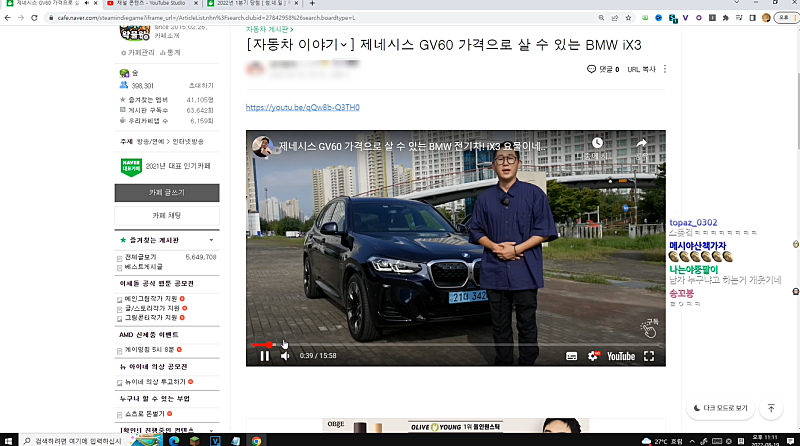Click the channel avatar in the video header
Screen dimensions: 800x446
[x=262, y=146]
